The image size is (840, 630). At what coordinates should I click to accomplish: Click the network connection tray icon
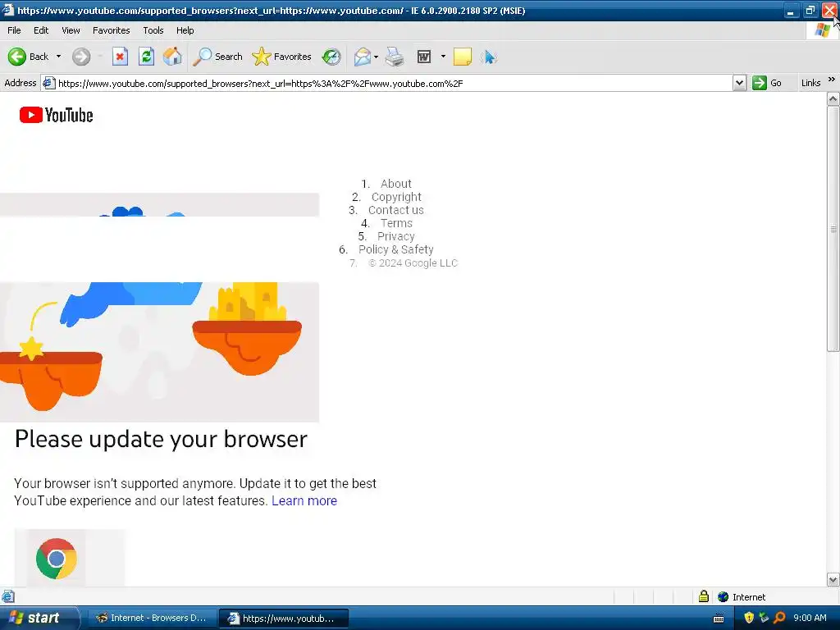point(764,618)
